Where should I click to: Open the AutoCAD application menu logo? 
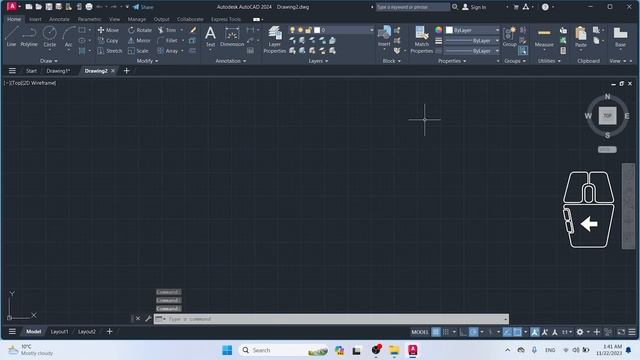tap(12, 7)
